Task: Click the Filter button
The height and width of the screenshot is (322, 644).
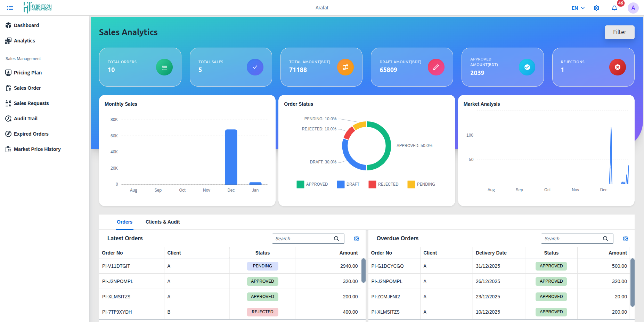Action: click(619, 32)
